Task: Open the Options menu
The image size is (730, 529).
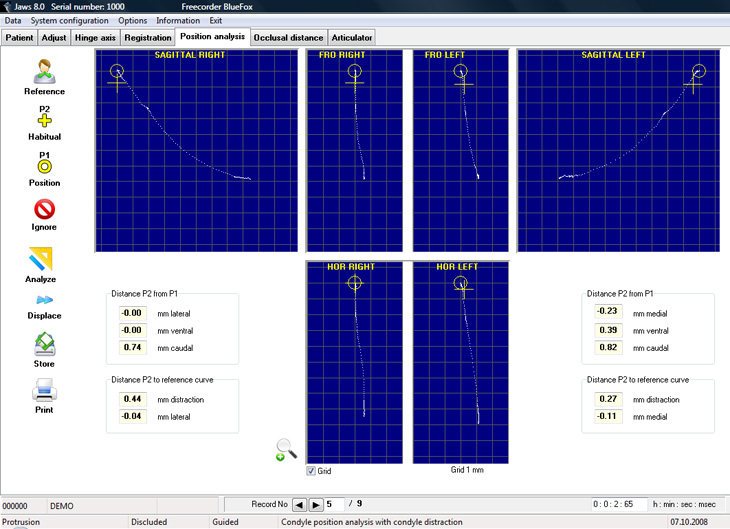Action: 132,20
